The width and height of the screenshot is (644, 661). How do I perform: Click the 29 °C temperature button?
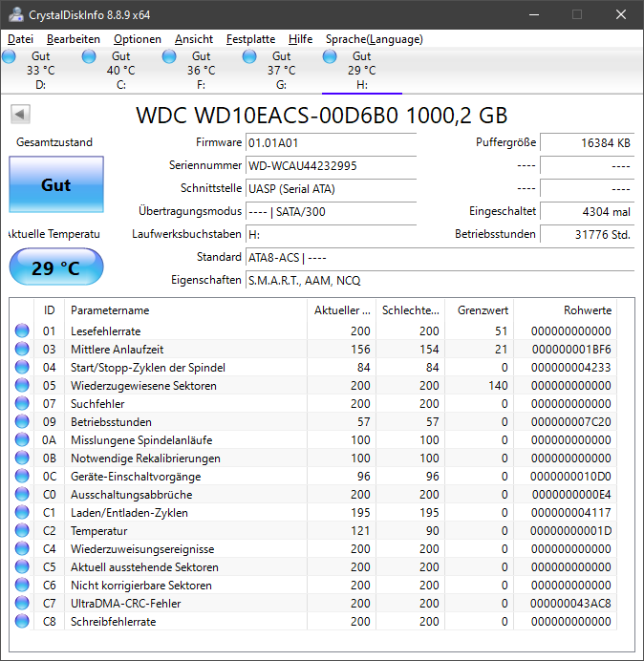click(56, 267)
